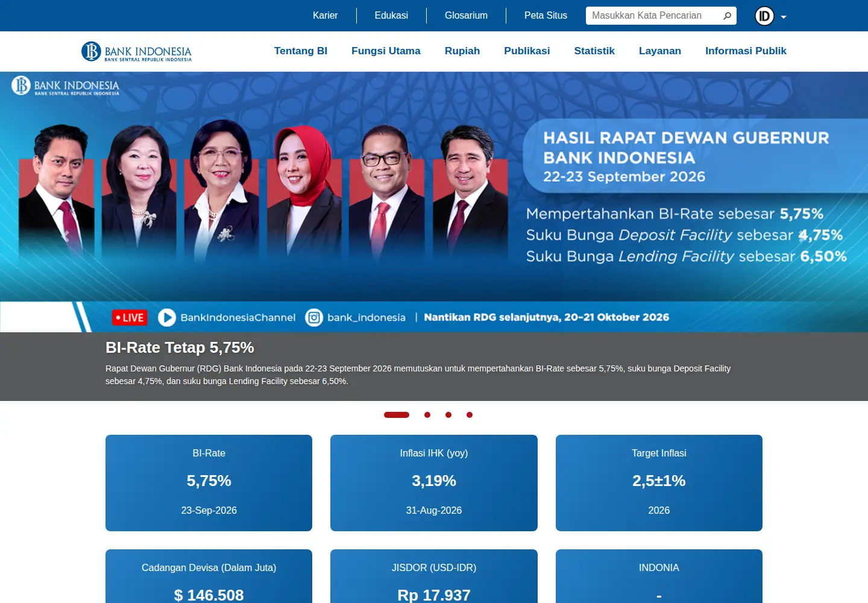Select the third carousel dot
Image resolution: width=868 pixels, height=603 pixels.
(x=448, y=415)
